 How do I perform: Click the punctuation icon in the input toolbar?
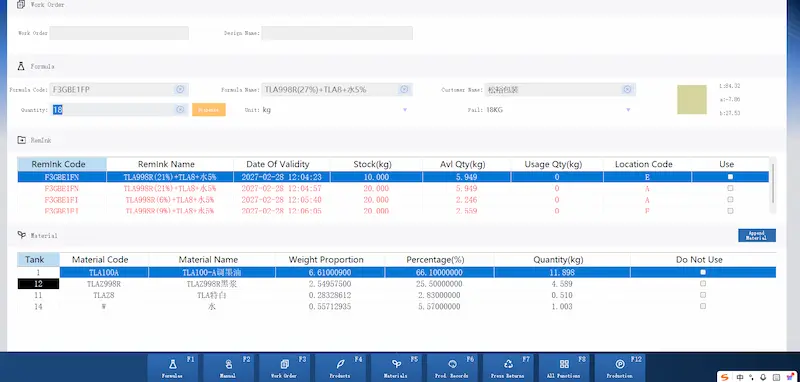coord(752,377)
